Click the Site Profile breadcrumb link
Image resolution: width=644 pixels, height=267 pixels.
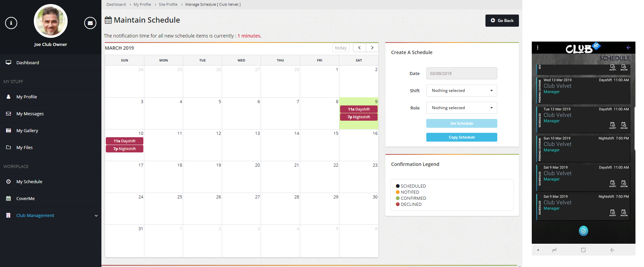[168, 4]
